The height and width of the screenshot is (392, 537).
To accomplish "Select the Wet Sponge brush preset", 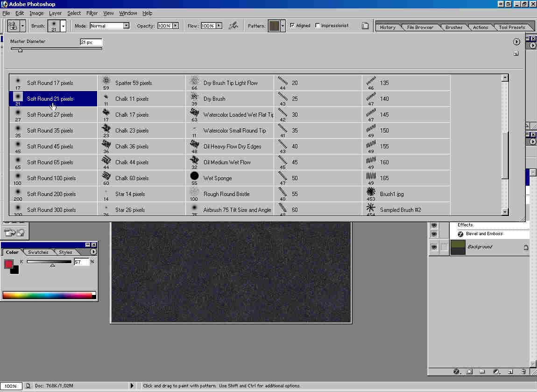I will (x=217, y=178).
